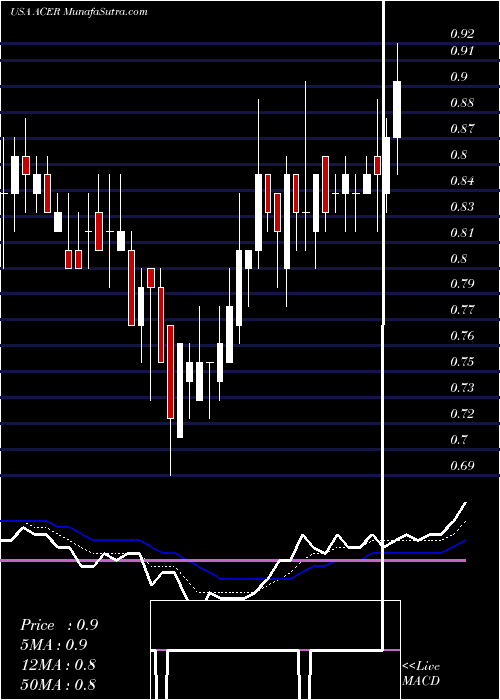Click the 0.77 price axis label
This screenshot has height=700, width=500.
point(462,310)
